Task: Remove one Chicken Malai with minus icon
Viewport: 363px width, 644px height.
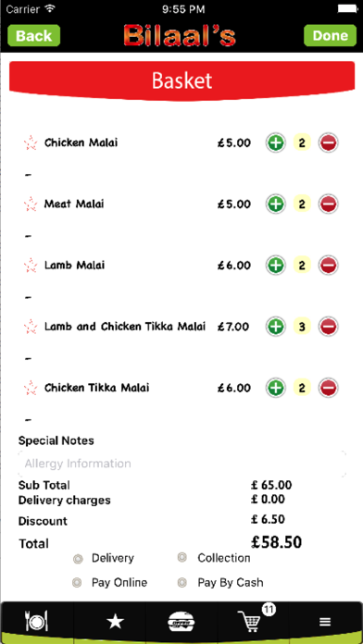Action: 328,142
